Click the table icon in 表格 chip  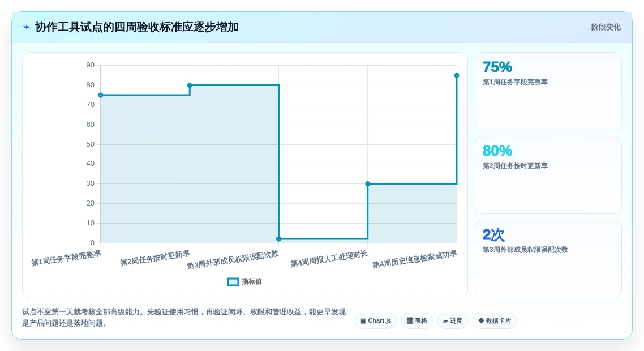coord(410,320)
